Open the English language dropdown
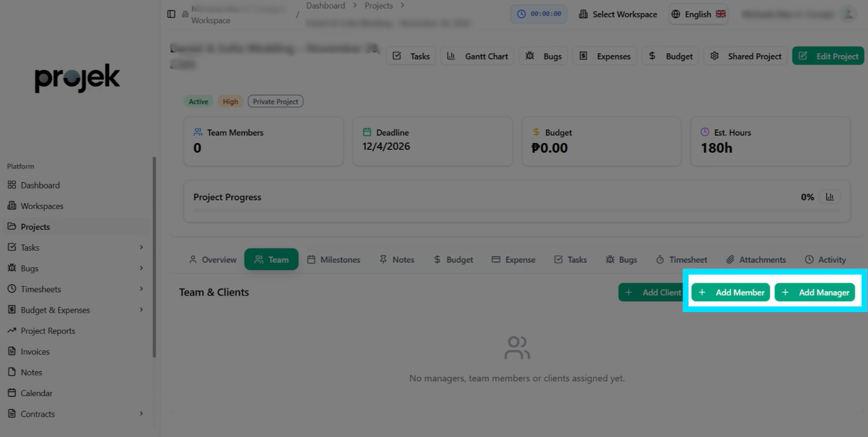 point(698,14)
